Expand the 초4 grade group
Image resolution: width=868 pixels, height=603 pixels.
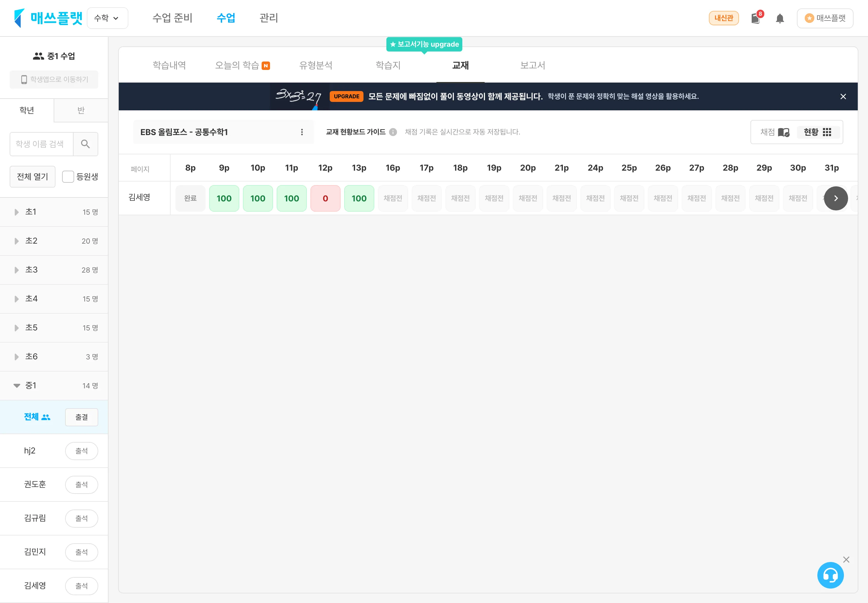click(x=54, y=298)
